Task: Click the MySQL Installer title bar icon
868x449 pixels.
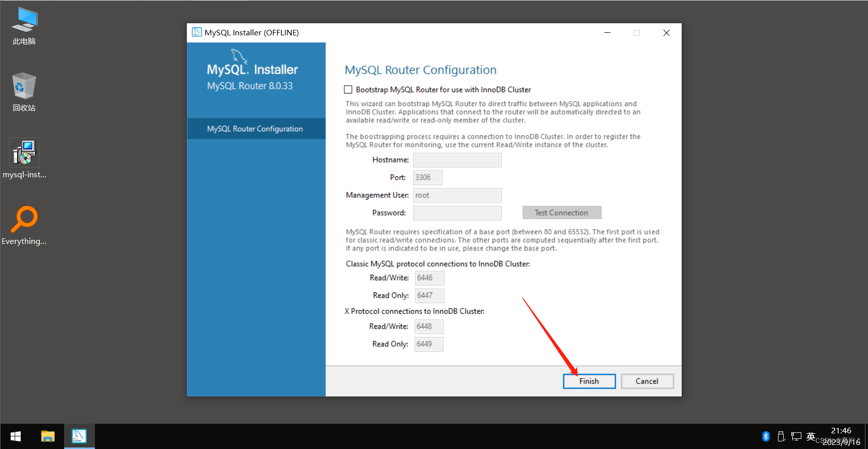Action: pyautogui.click(x=197, y=32)
